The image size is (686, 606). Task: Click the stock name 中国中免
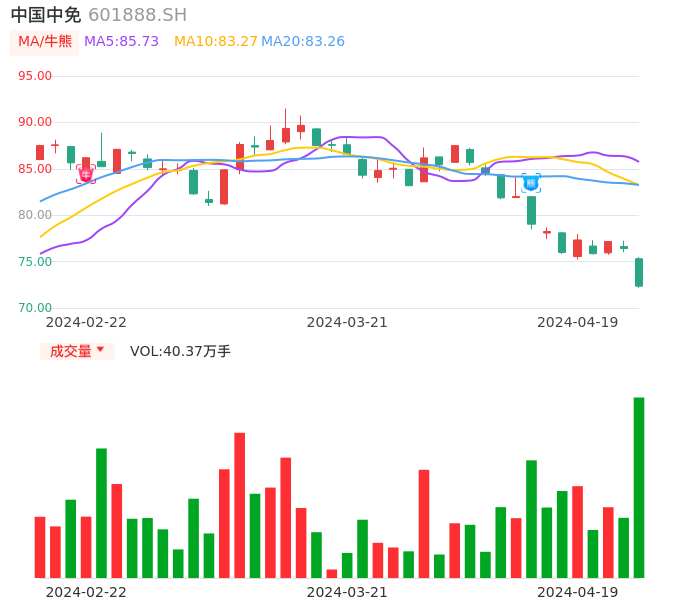point(46,15)
